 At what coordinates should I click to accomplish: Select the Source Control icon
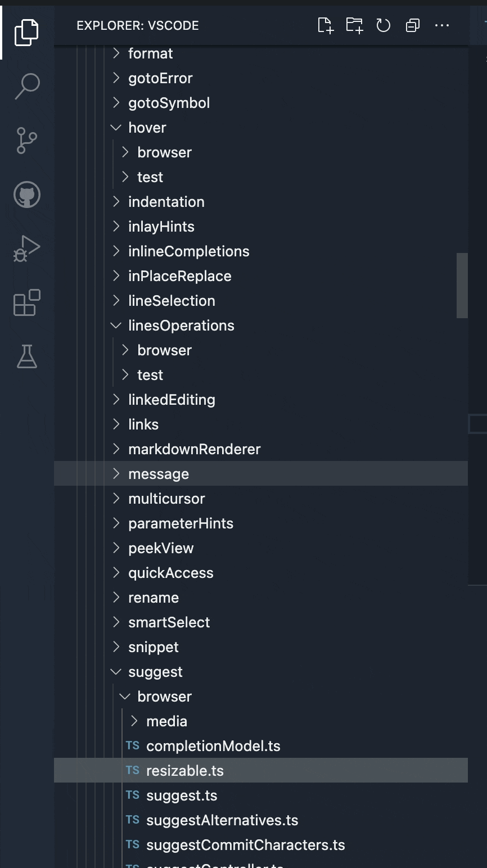coord(26,141)
